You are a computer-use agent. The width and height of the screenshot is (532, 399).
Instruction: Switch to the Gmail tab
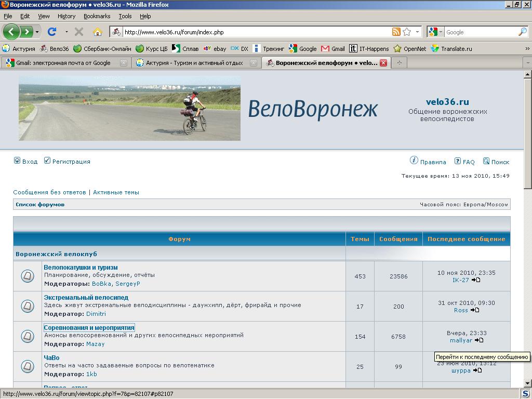(x=63, y=63)
